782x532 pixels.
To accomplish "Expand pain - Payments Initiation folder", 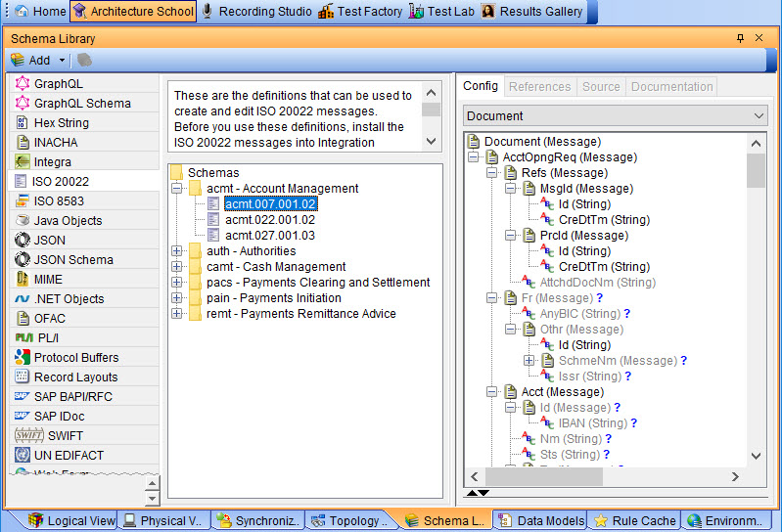I will [176, 298].
